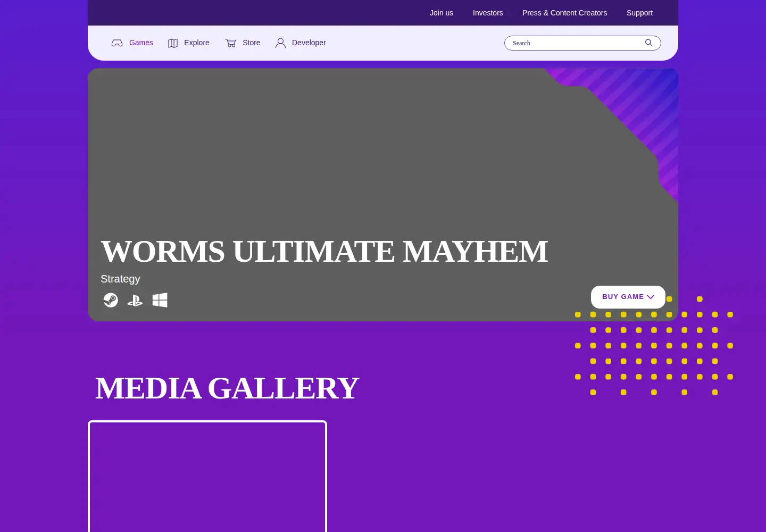
Task: Open the Join us link
Action: [442, 13]
